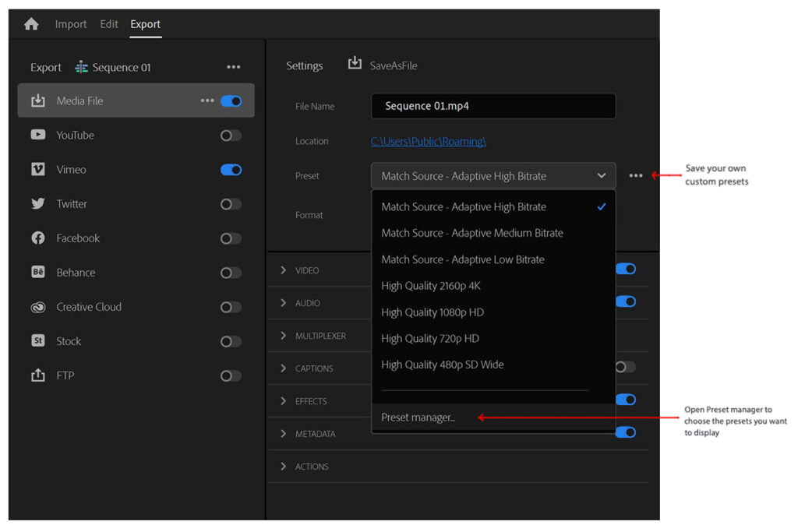
Task: Click the Sequence 01 name
Action: 121,67
